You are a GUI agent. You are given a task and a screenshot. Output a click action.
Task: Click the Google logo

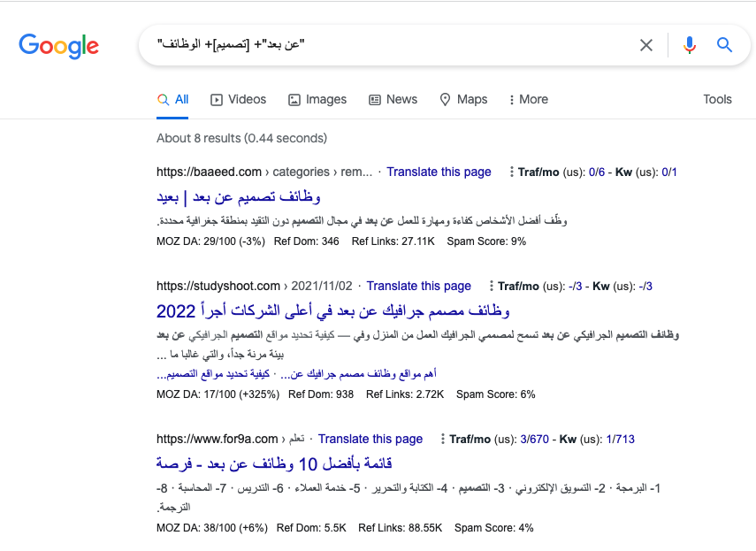[x=58, y=46]
